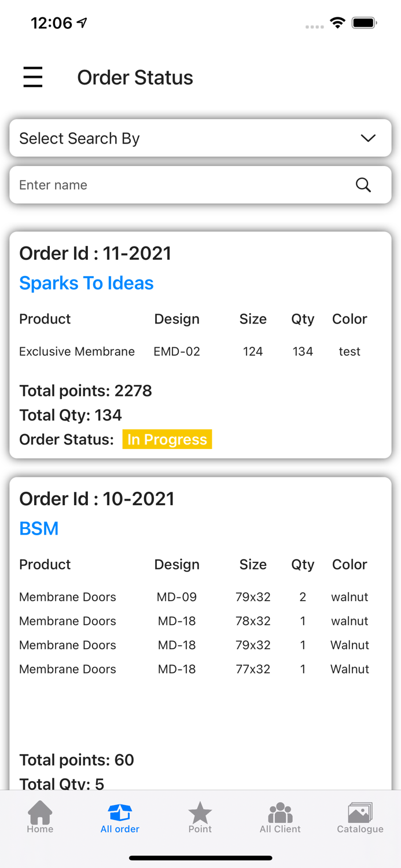Open the Sparks To Ideas client link
401x868 pixels.
tap(86, 283)
